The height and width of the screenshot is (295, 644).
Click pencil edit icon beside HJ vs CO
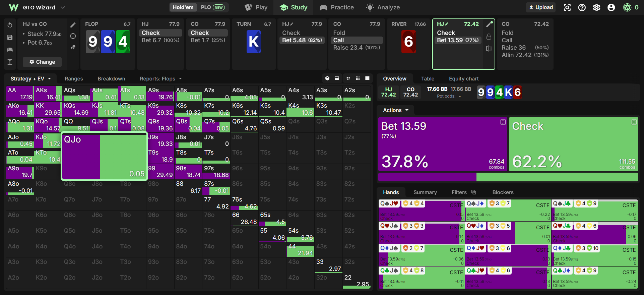pos(73,25)
